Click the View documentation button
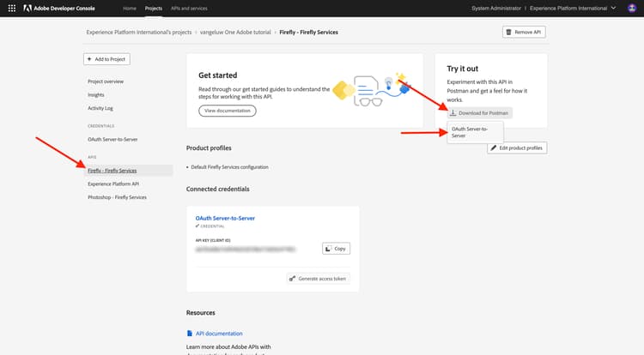The image size is (644, 355). [228, 111]
